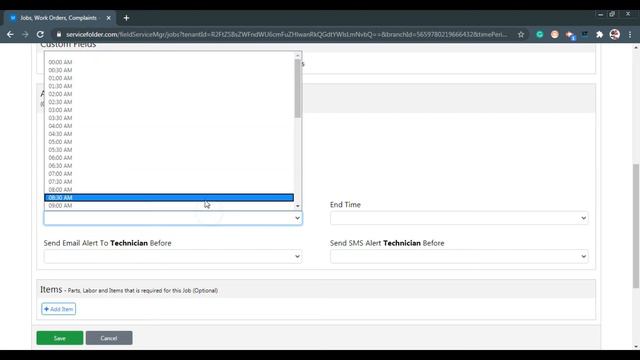Select 05:30 AM time

coord(169,150)
